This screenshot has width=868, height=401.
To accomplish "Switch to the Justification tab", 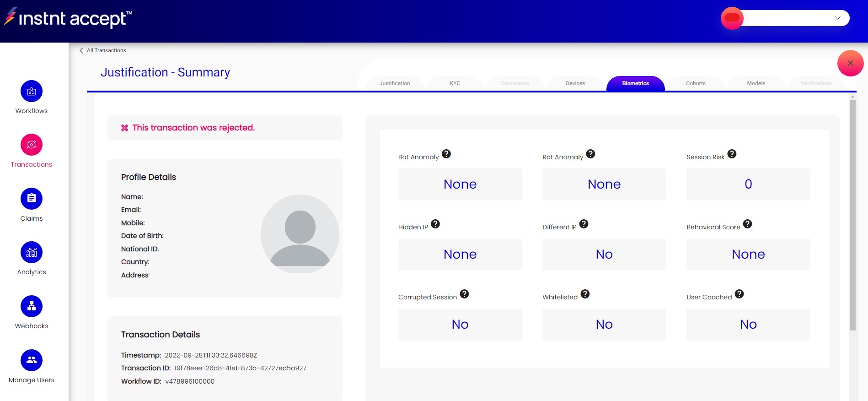I will pyautogui.click(x=395, y=83).
